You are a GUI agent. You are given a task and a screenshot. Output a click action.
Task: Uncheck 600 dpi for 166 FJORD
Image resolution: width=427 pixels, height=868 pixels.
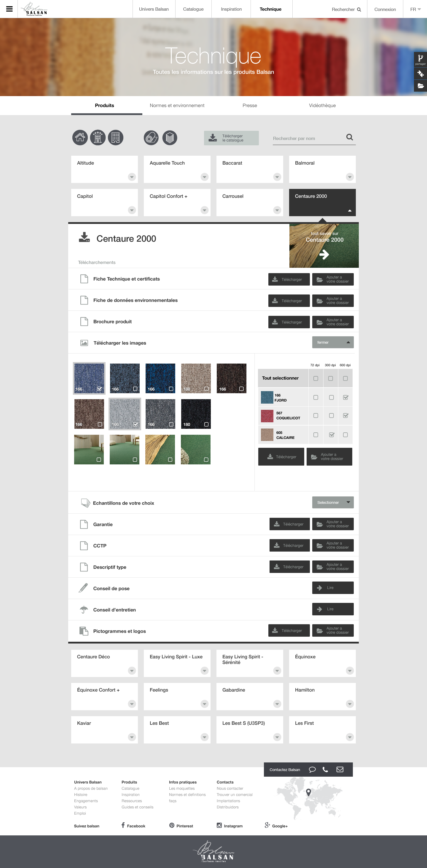coord(345,397)
